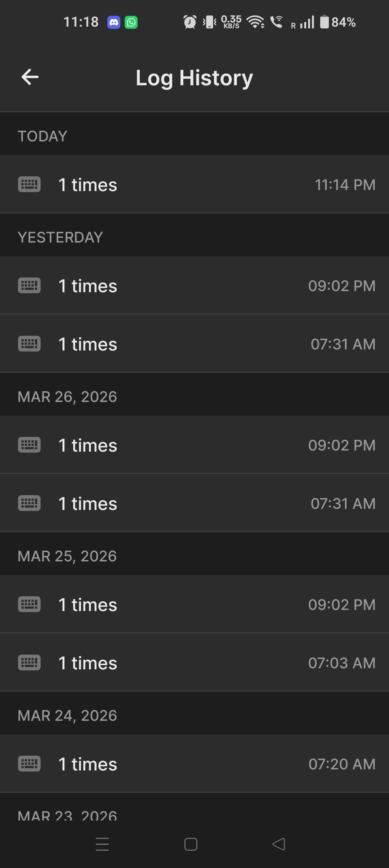Tap the MAR 24, 2026 date header

[67, 715]
